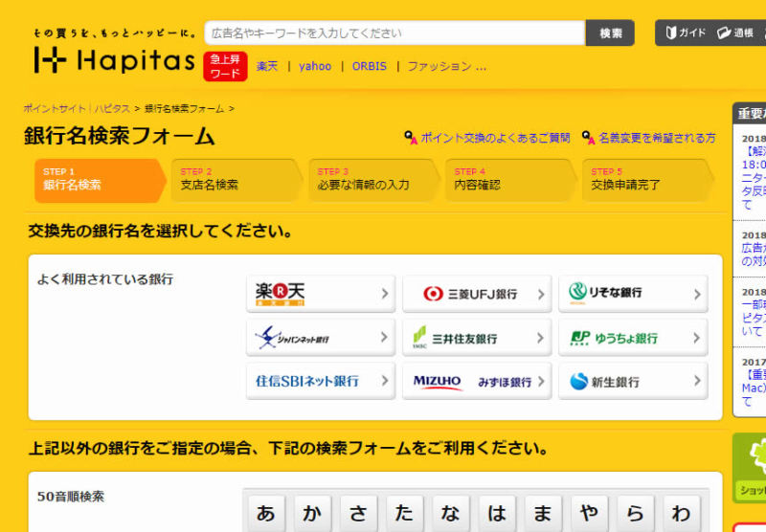766x532 pixels.
Task: Choose 三井住友銀行 bank option
Action: coord(476,338)
